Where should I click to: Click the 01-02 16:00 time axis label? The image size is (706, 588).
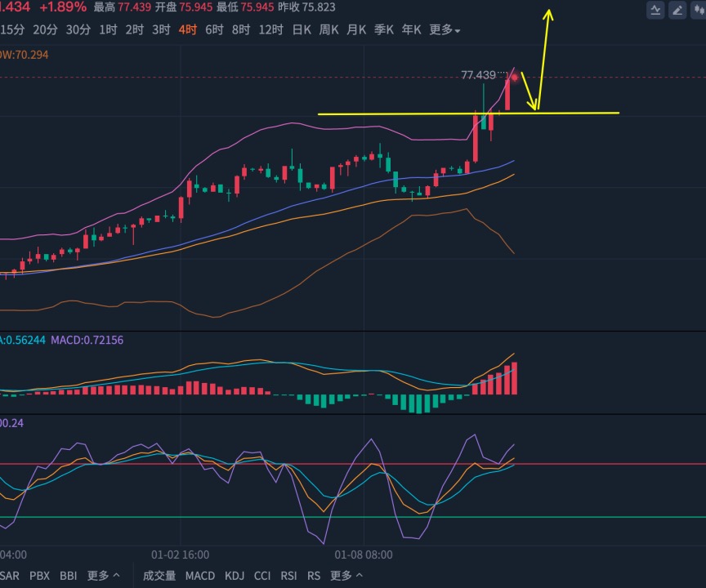click(x=180, y=555)
